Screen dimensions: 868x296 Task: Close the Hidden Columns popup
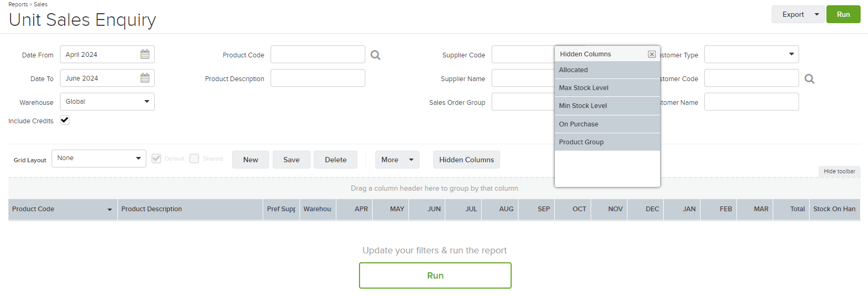pos(652,54)
